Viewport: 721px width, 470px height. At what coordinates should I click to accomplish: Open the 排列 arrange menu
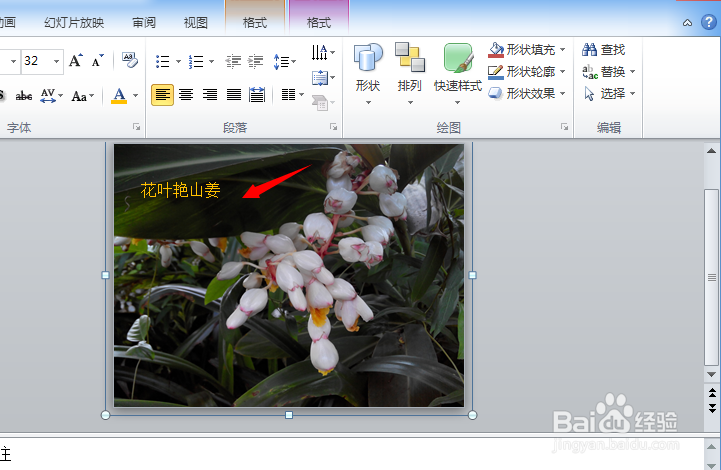[409, 74]
